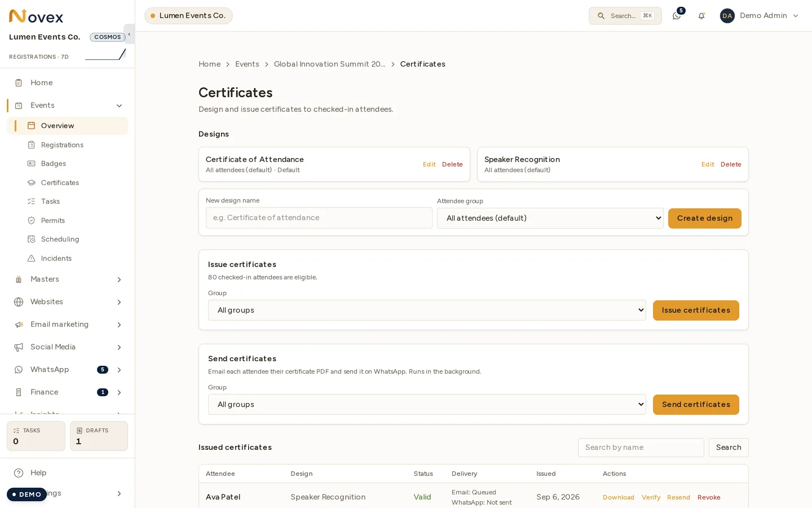812x508 pixels.
Task: Open the notifications bell
Action: click(x=701, y=16)
